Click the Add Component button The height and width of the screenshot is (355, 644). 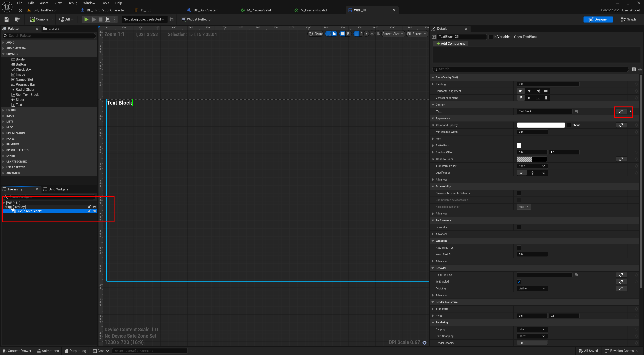point(451,44)
